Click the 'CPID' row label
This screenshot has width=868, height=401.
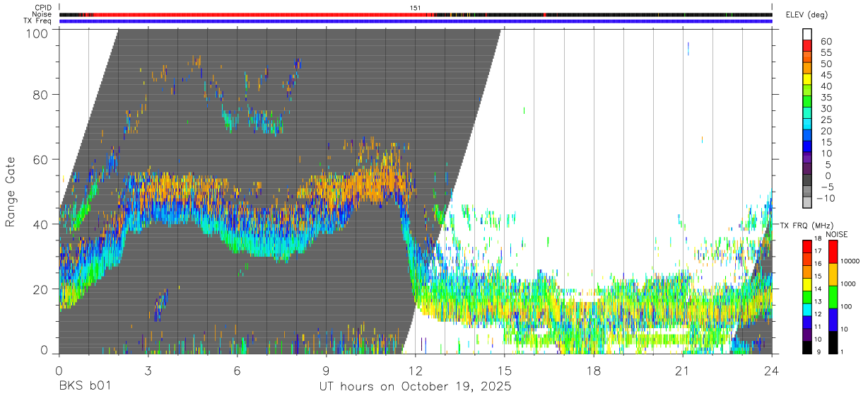tap(42, 8)
